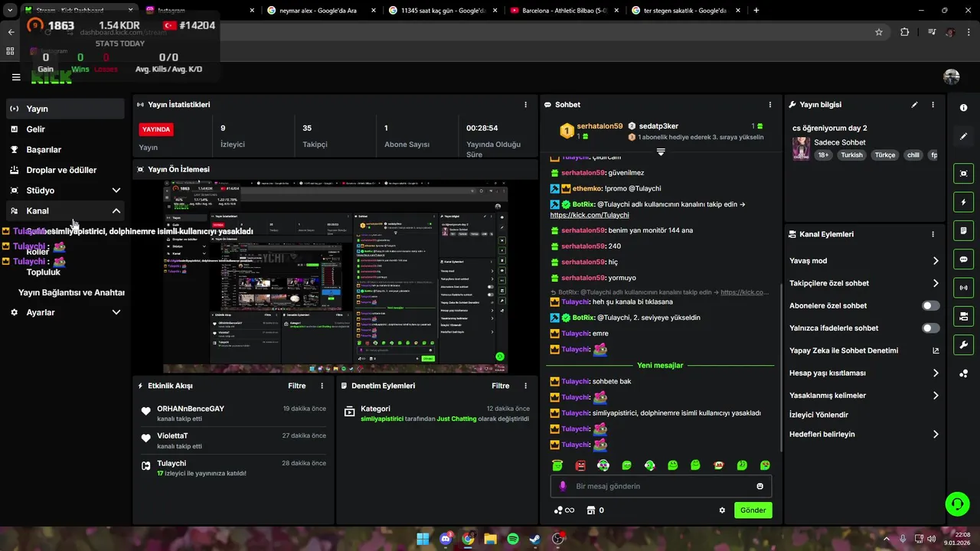
Task: Open Hesap yaşı kısıtlaması options arrow
Action: pyautogui.click(x=935, y=373)
